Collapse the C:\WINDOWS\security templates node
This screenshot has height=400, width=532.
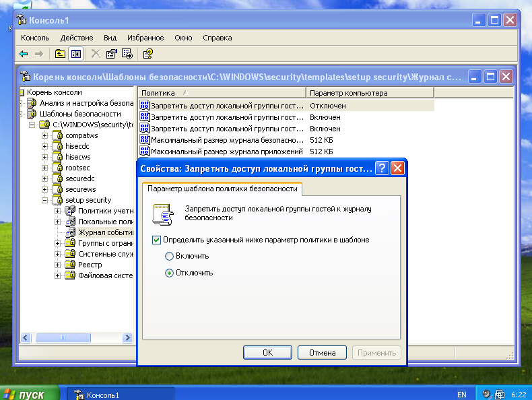(32, 125)
